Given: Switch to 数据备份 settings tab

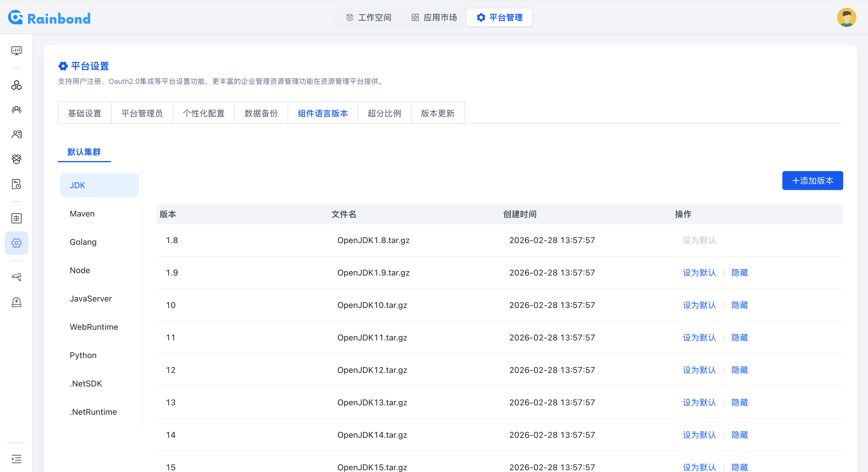Looking at the screenshot, I should (261, 113).
